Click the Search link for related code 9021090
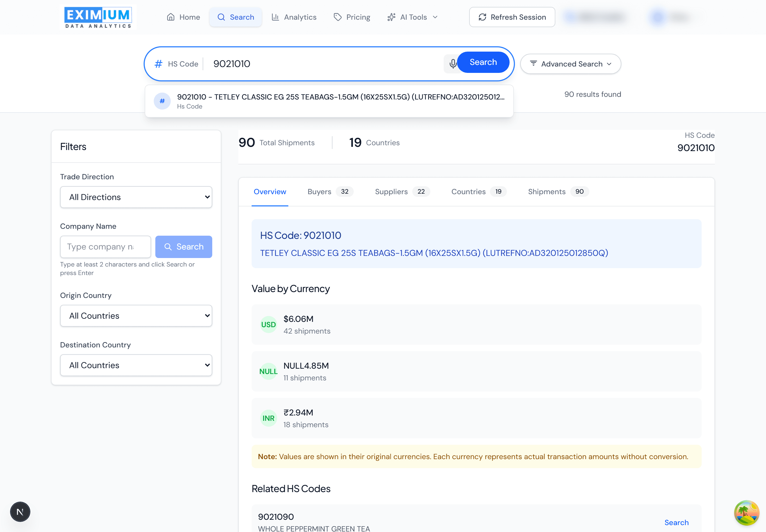Viewport: 766px width, 532px height. tap(676, 522)
